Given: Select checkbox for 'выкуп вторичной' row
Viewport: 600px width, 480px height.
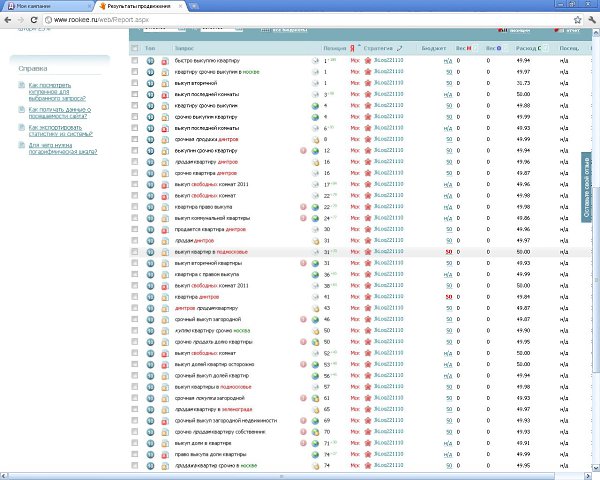Looking at the screenshot, I should coord(135,83).
